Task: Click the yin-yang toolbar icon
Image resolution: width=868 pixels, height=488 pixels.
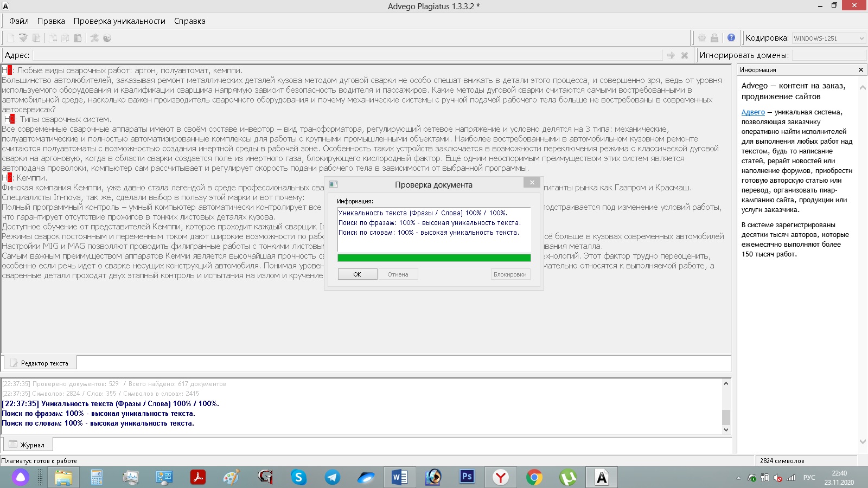Action: [x=107, y=38]
